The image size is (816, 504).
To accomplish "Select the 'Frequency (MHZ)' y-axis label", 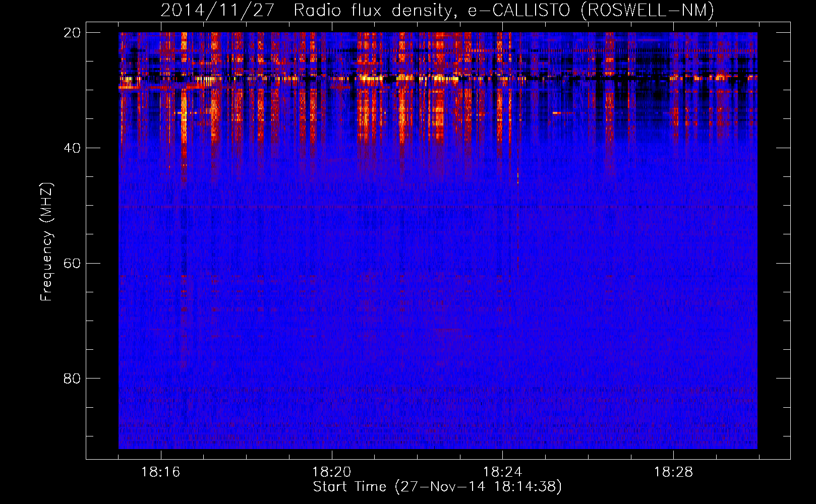I will [46, 242].
